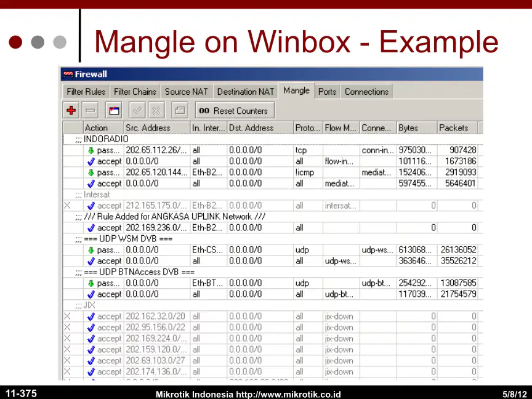Click the intersat... flow mark cell
532x399 pixels.
click(x=341, y=206)
